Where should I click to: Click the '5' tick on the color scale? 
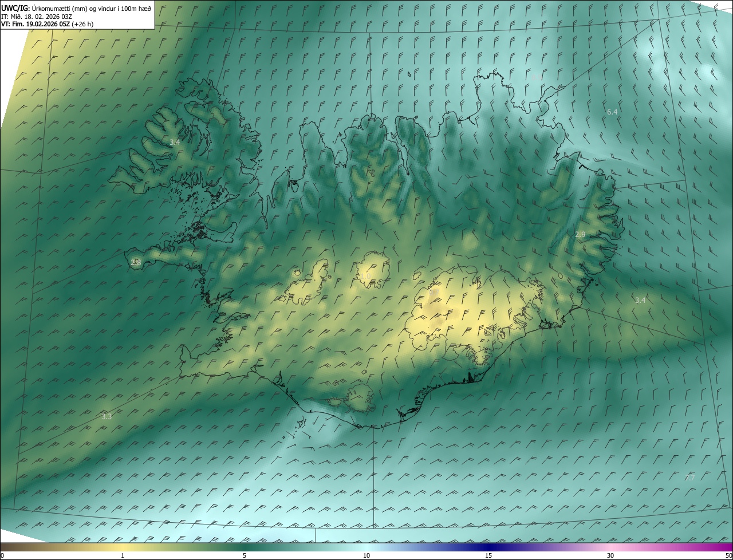pyautogui.click(x=245, y=555)
